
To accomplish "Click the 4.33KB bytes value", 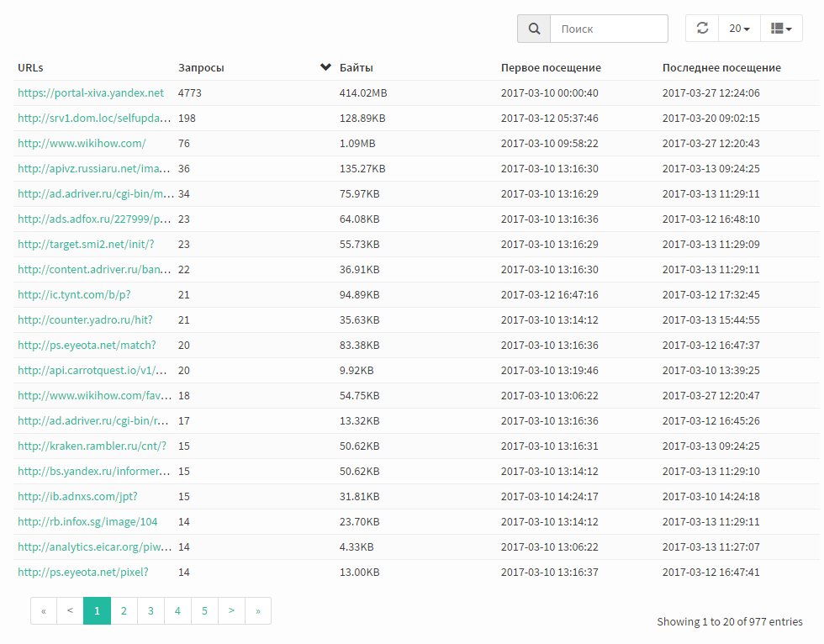I will [357, 546].
